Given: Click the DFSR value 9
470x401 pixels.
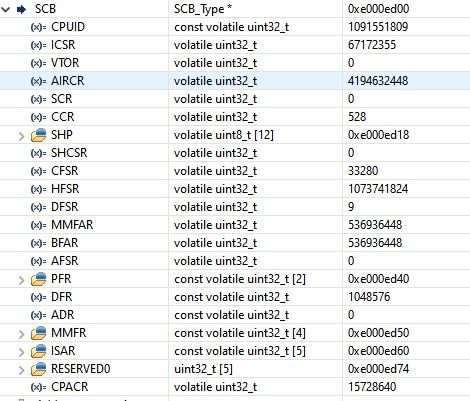Looking at the screenshot, I should (351, 207).
